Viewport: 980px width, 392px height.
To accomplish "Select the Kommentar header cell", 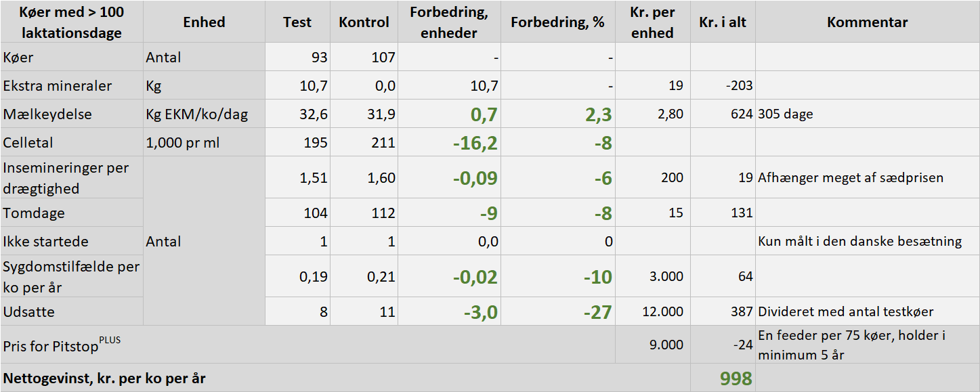I will tap(867, 22).
